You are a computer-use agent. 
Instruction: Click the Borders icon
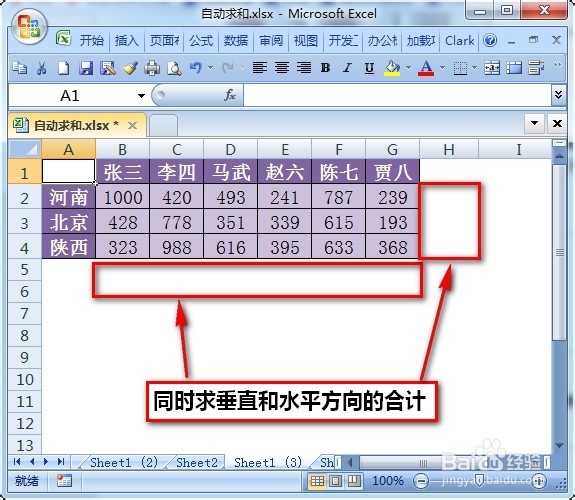(x=460, y=68)
